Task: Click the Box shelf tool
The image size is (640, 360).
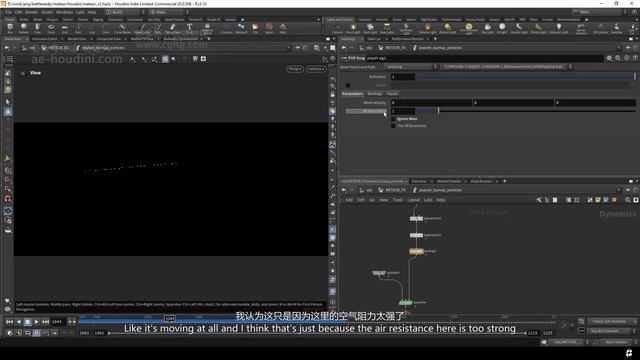Action: click(10, 28)
